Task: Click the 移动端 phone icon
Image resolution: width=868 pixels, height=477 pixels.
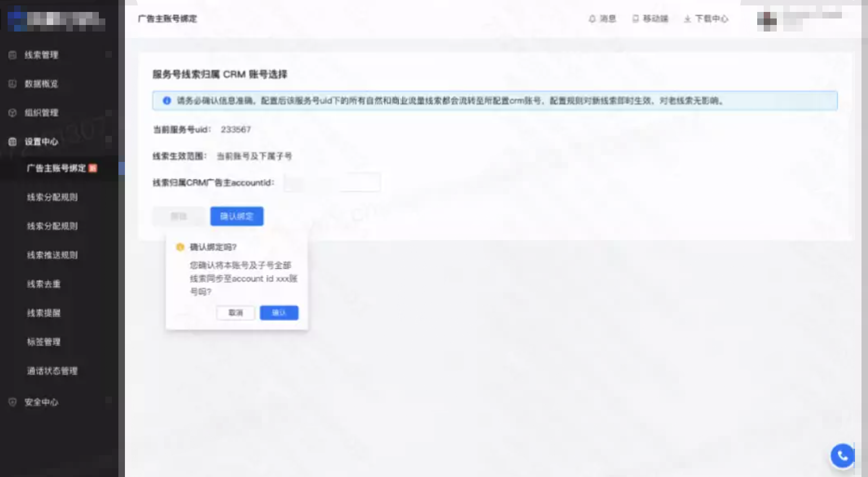Action: click(636, 18)
